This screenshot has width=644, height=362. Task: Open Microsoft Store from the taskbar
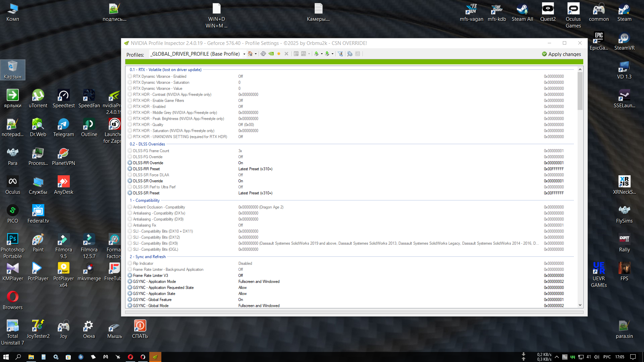click(x=68, y=357)
